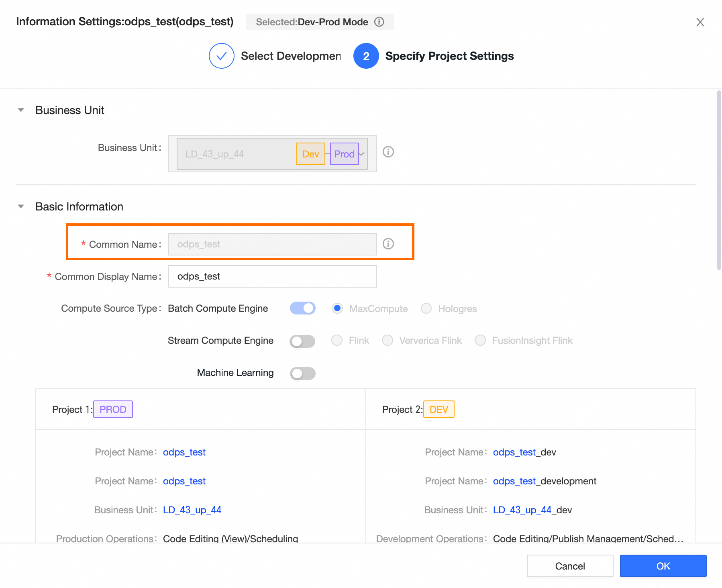Click the DEV badge of Project 2
722x588 pixels.
pos(439,409)
